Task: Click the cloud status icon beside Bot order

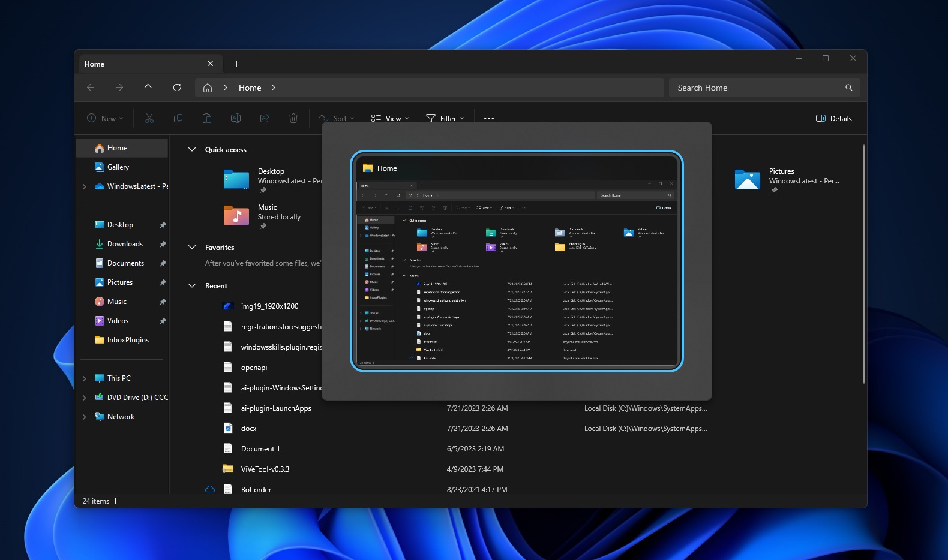Action: (210, 490)
